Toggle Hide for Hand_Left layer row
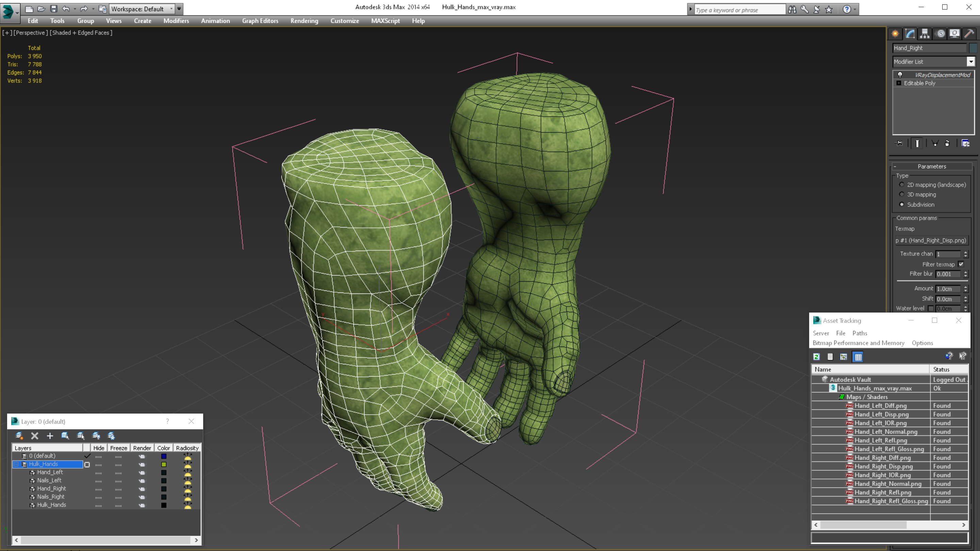The width and height of the screenshot is (980, 551). pyautogui.click(x=99, y=473)
